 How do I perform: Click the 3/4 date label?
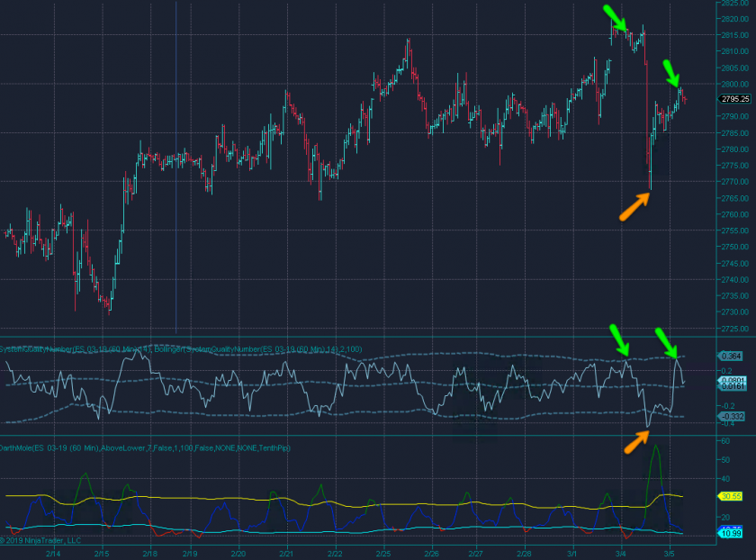click(621, 553)
